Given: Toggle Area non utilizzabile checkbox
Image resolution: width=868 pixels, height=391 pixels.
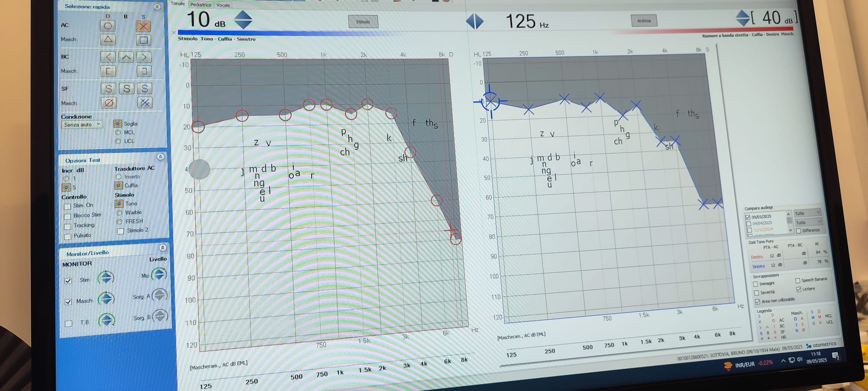Looking at the screenshot, I should [x=757, y=302].
